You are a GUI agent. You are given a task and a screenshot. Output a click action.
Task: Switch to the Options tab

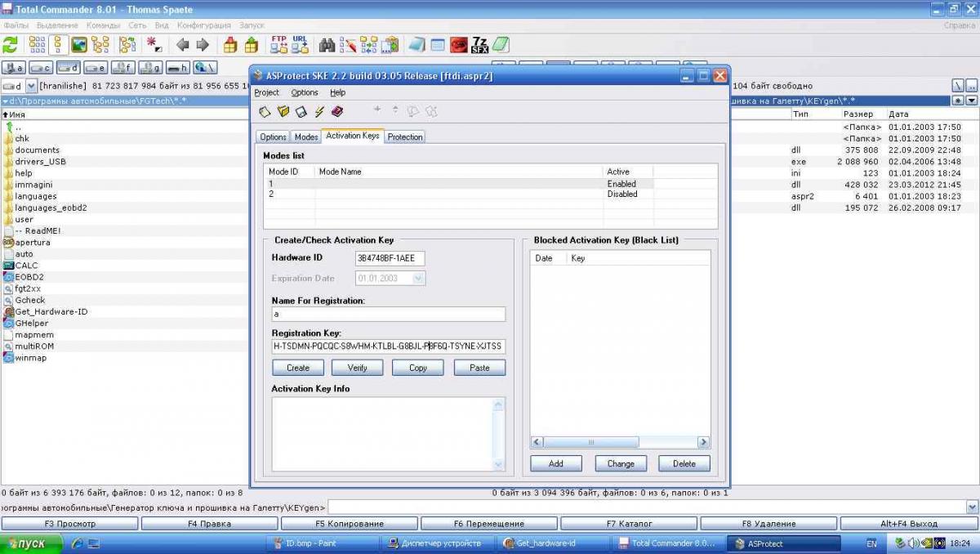click(273, 136)
